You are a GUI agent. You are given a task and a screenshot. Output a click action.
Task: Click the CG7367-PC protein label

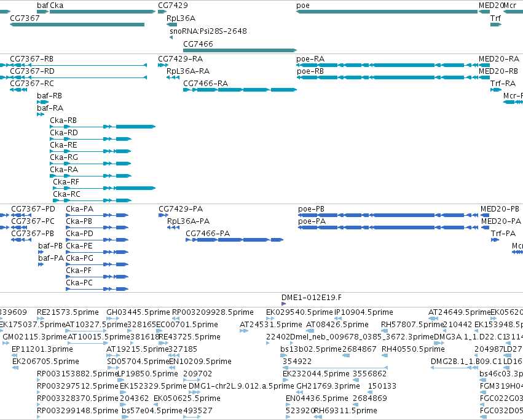point(33,221)
